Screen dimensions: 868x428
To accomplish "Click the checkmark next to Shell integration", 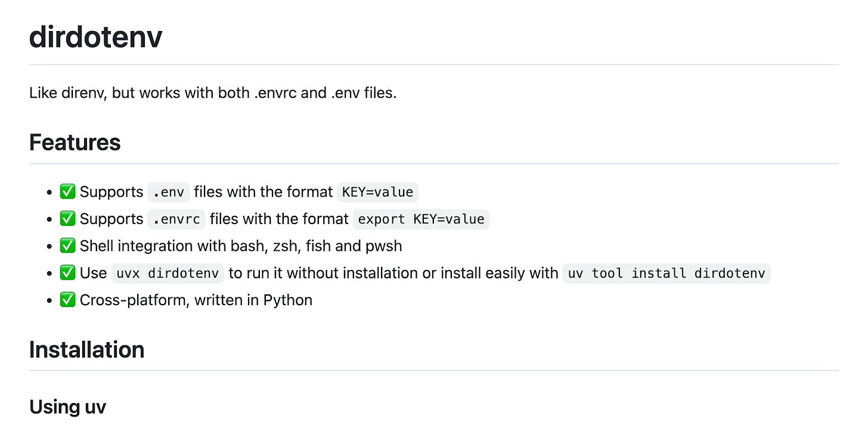I will tap(67, 246).
